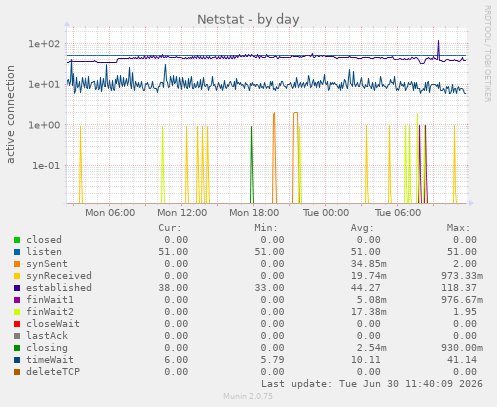Click the 'closeWait' legend label
This screenshot has height=407, width=497.
tap(53, 324)
